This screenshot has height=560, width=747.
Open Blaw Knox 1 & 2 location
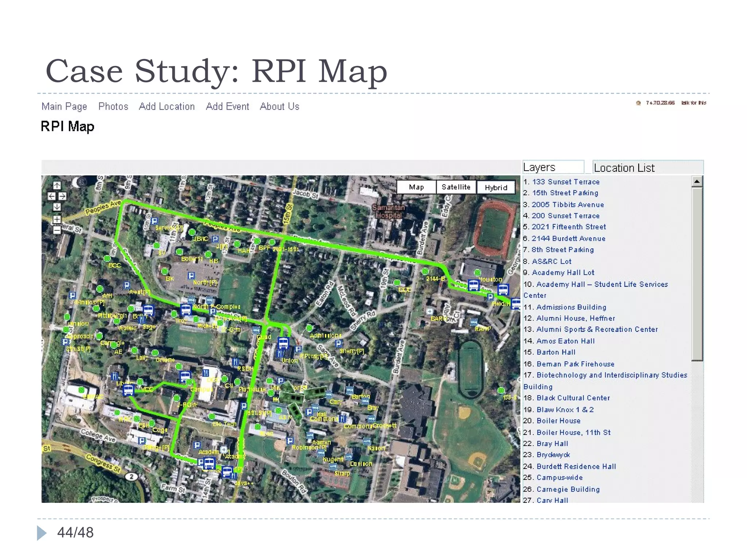[x=565, y=409]
